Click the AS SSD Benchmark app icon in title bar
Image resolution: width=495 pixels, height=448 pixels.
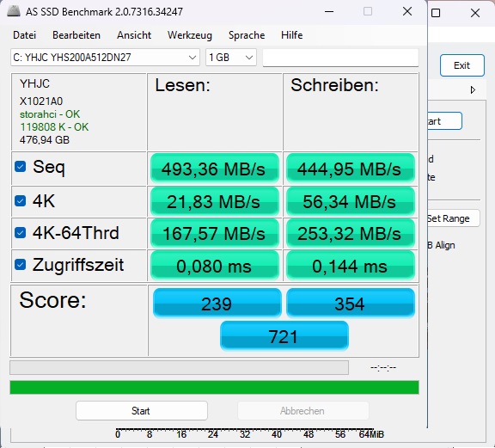(x=14, y=11)
